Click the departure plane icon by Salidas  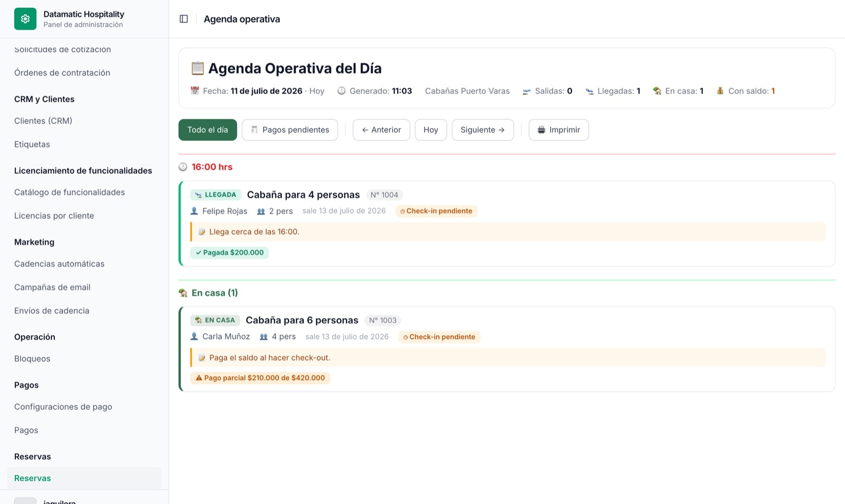point(527,91)
